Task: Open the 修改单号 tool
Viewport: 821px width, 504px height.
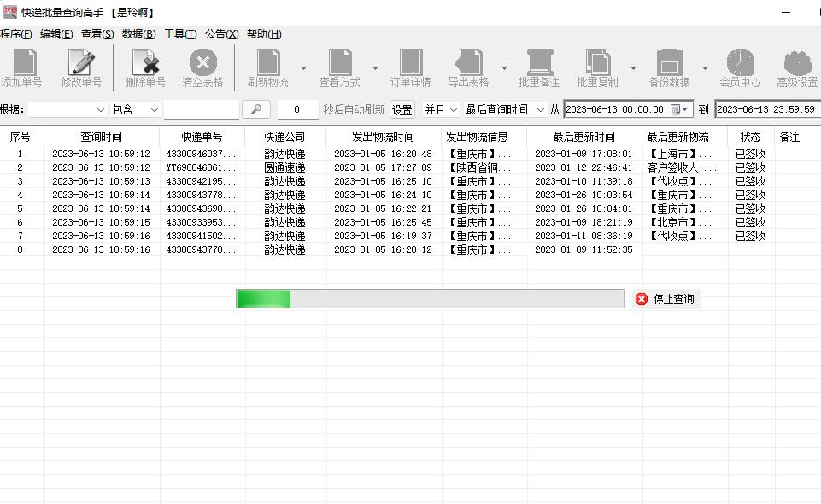Action: [79, 67]
